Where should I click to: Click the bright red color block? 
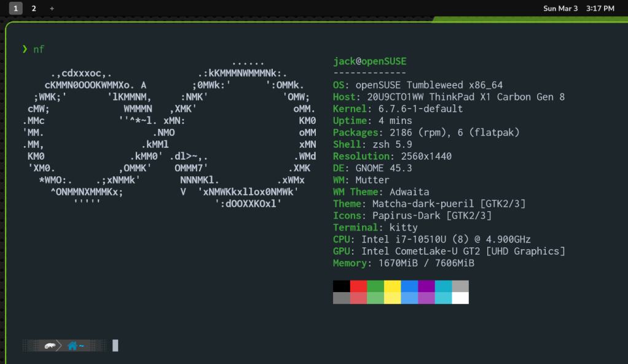point(358,286)
